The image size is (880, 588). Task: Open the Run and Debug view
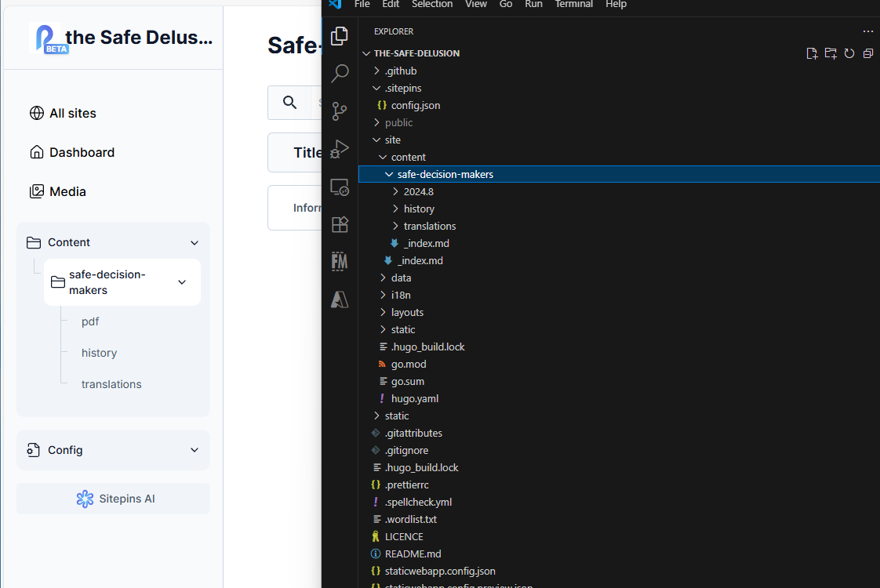(340, 149)
